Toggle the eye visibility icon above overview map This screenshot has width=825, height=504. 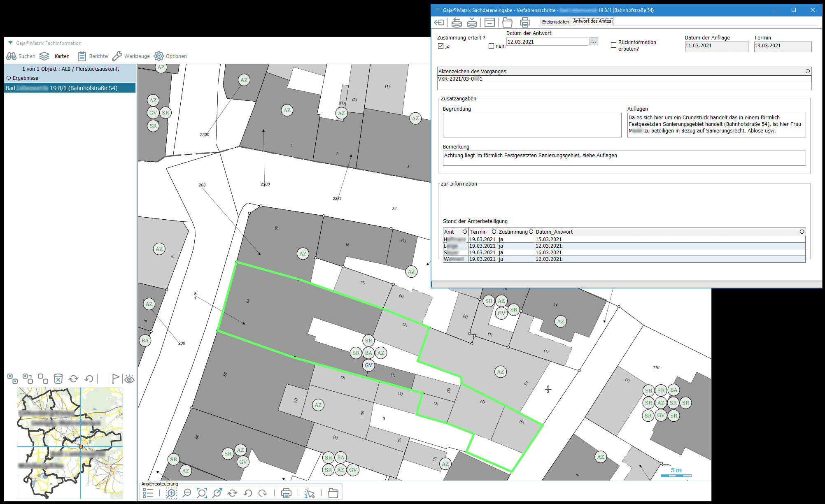coord(129,379)
